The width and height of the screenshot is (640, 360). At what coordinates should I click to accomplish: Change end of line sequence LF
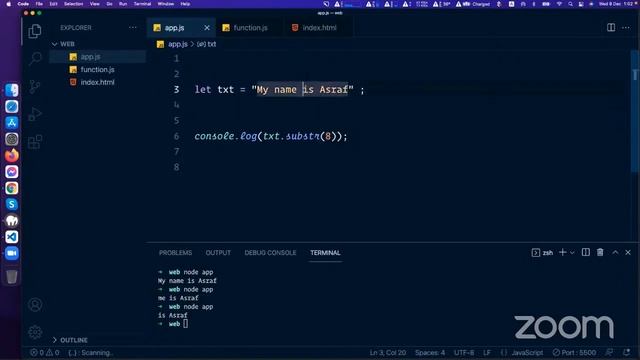coord(487,352)
